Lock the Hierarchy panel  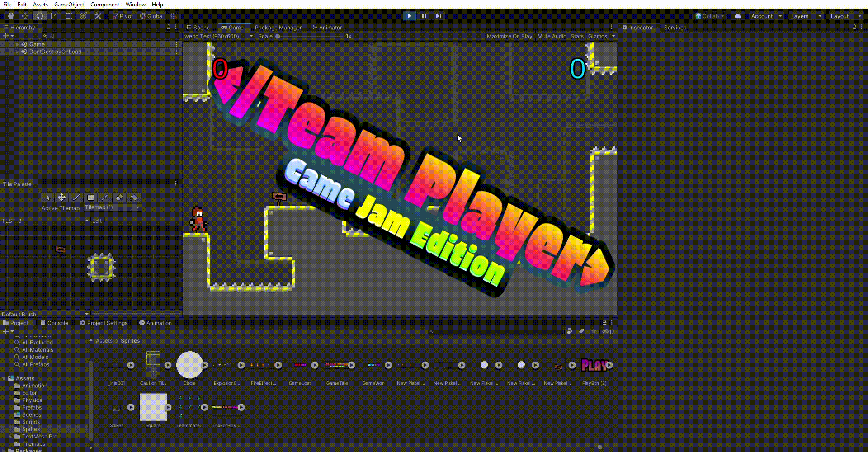point(169,27)
